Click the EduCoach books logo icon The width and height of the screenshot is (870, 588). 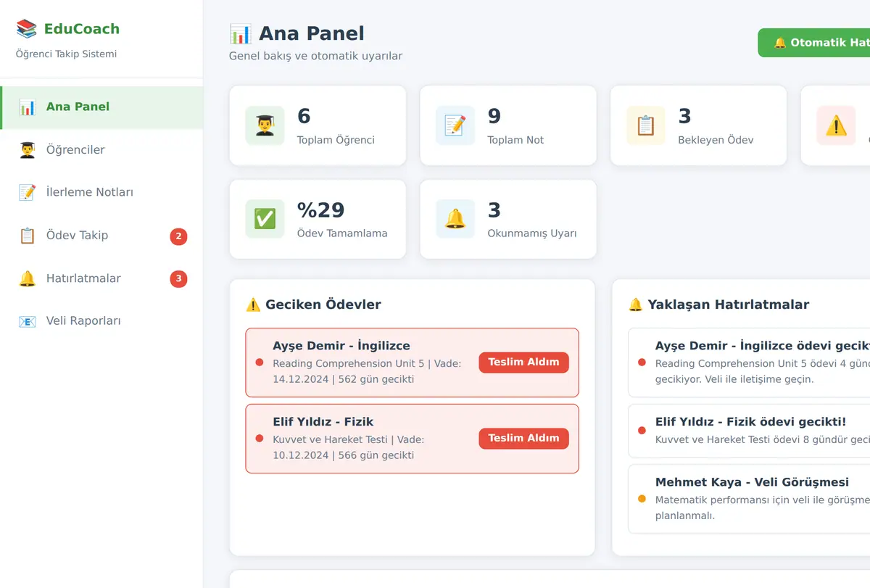click(x=26, y=29)
